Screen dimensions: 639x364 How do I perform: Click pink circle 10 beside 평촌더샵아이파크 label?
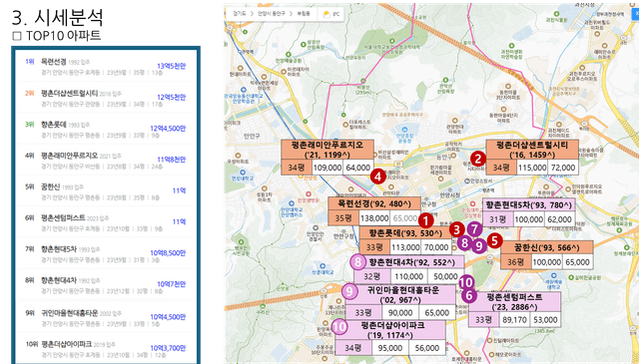pos(339,326)
